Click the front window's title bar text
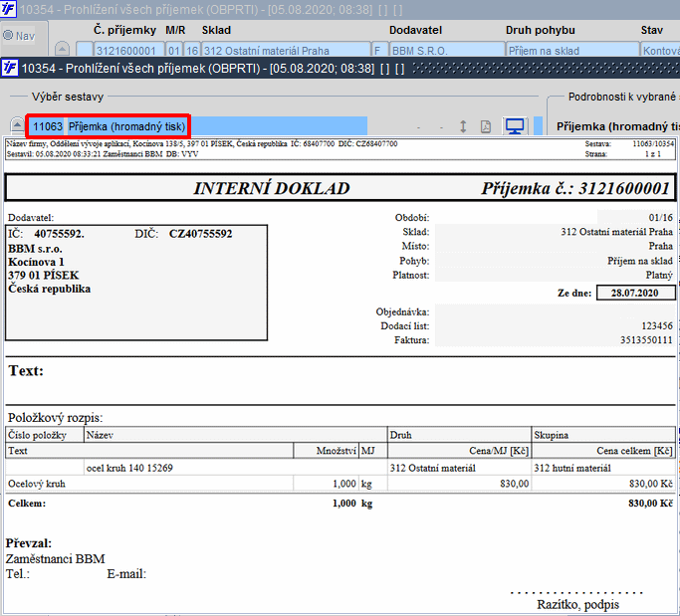 212,69
